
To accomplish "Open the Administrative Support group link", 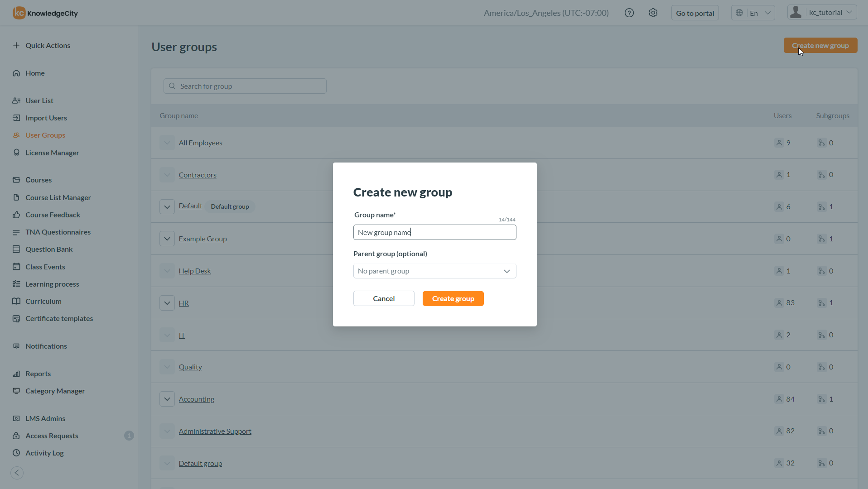I will [215, 431].
